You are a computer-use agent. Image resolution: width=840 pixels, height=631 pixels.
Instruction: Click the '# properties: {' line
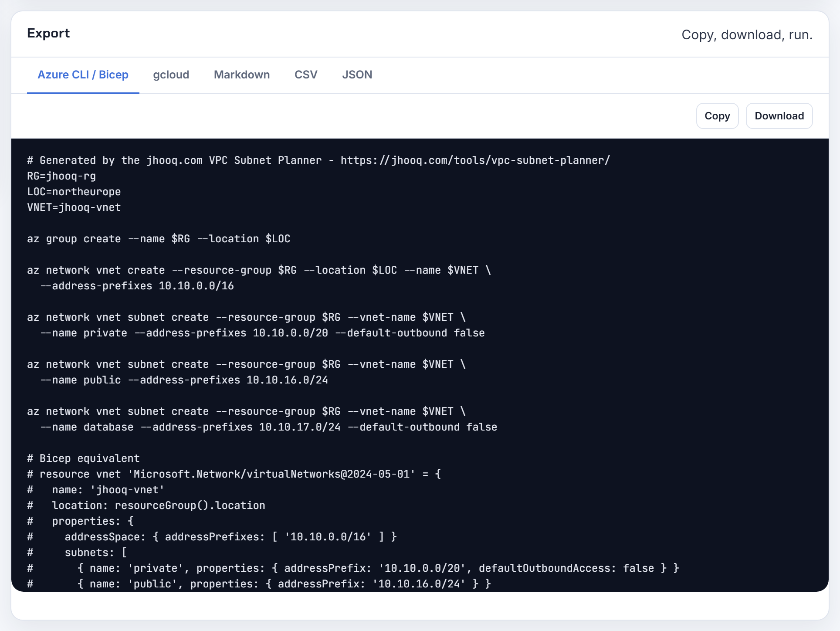point(80,521)
